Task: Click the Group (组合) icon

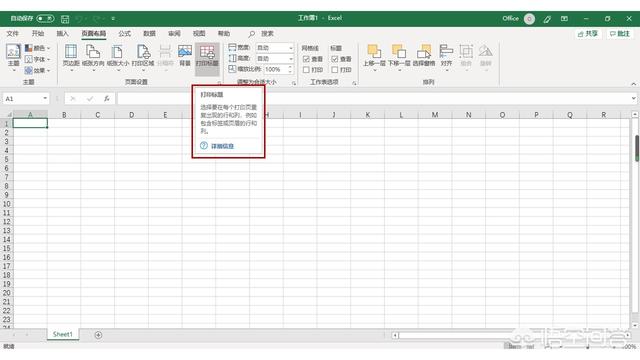Action: pyautogui.click(x=466, y=51)
